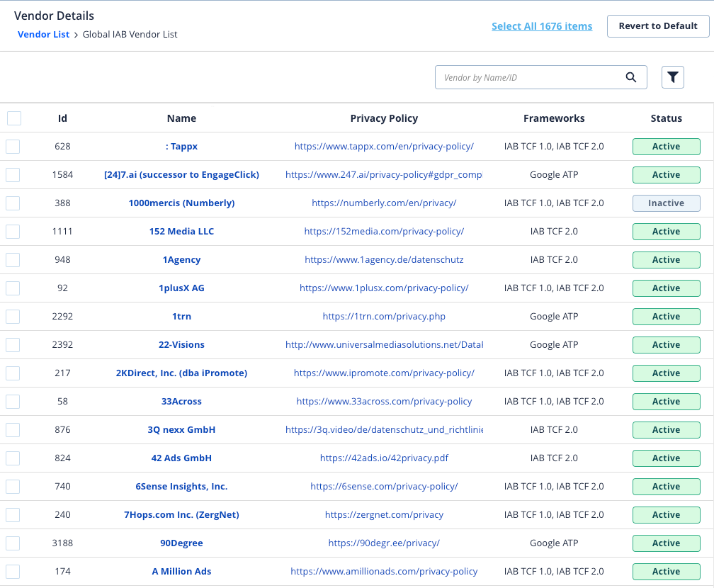Visit the 1agency.de datenschutz link
Image resolution: width=714 pixels, height=588 pixels.
384,260
